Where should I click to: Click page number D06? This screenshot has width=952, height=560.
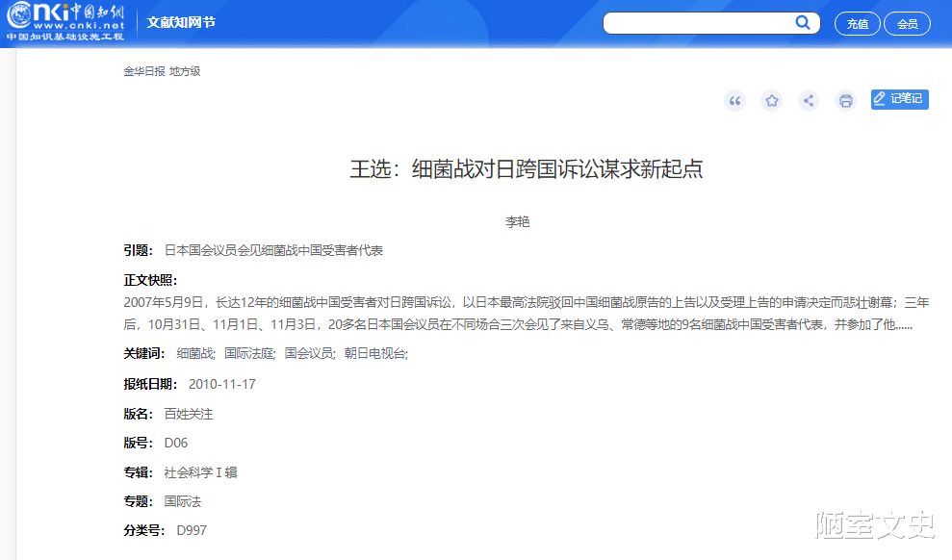pyautogui.click(x=176, y=443)
